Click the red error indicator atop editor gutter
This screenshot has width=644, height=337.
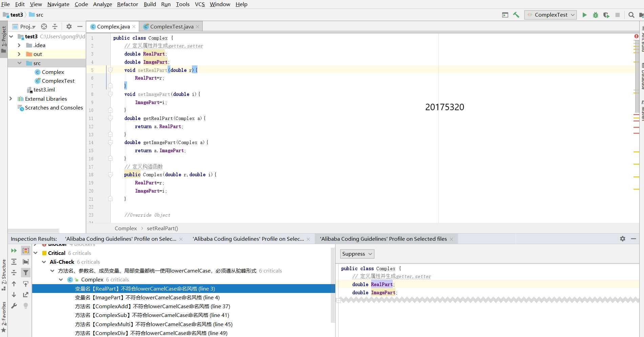click(636, 36)
